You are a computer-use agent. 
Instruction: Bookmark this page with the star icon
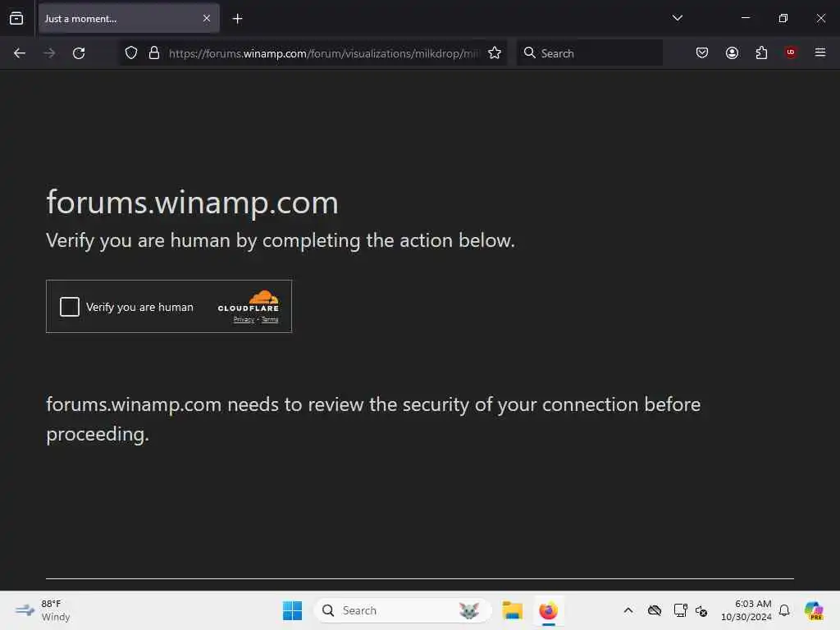[x=495, y=53]
